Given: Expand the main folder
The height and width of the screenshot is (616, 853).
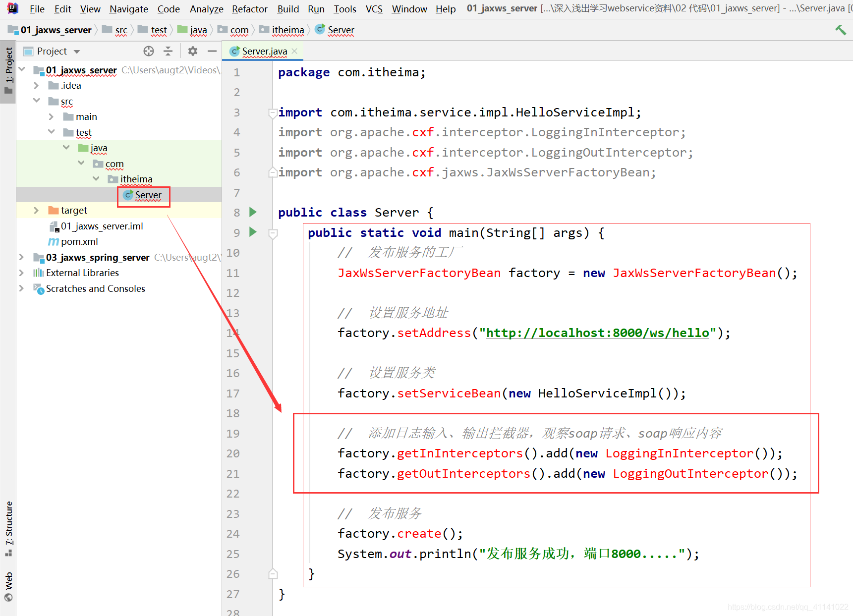Looking at the screenshot, I should (x=51, y=116).
